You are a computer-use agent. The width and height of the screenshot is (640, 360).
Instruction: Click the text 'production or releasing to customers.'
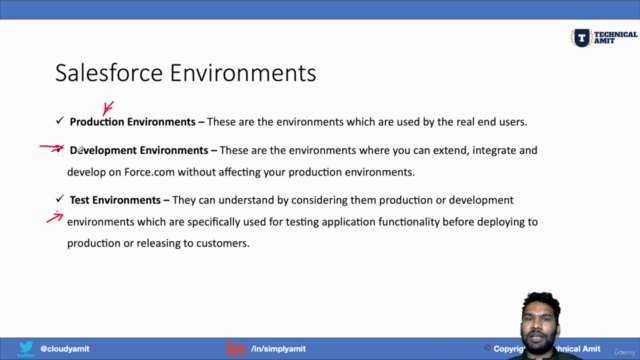pyautogui.click(x=158, y=243)
